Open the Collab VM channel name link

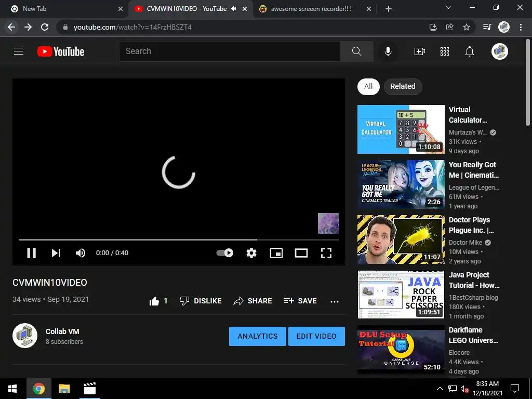tap(62, 331)
